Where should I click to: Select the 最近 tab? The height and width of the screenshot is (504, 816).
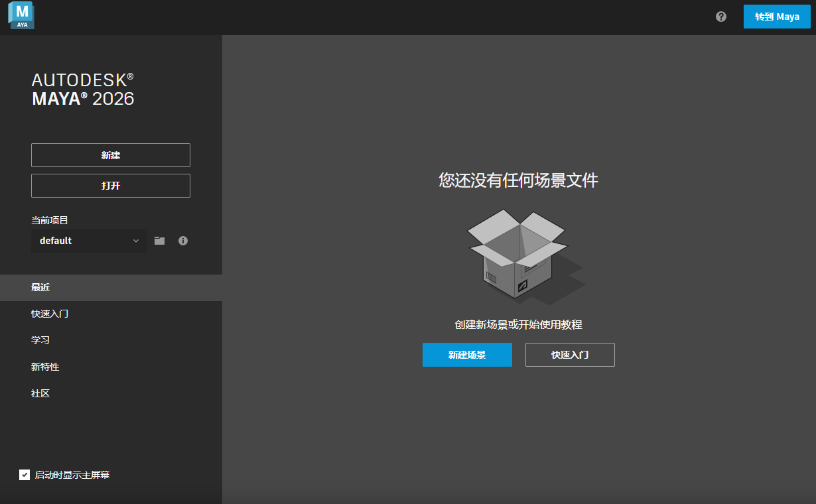point(111,288)
